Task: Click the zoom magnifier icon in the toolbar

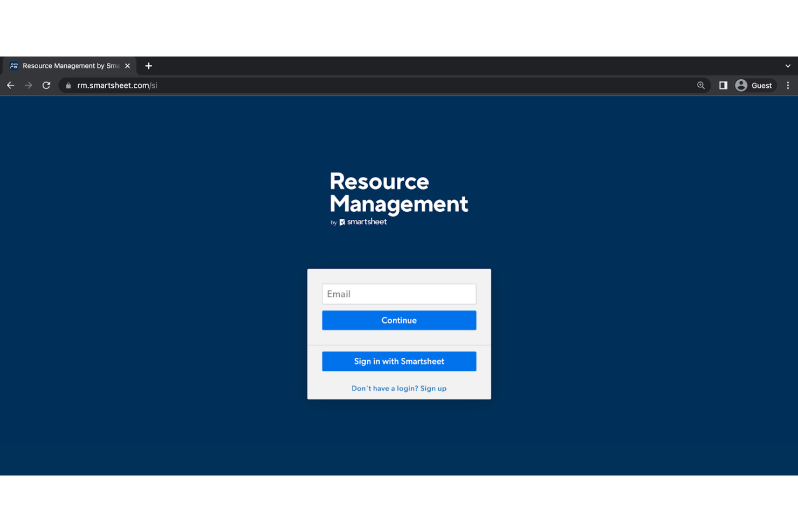Action: pos(700,85)
